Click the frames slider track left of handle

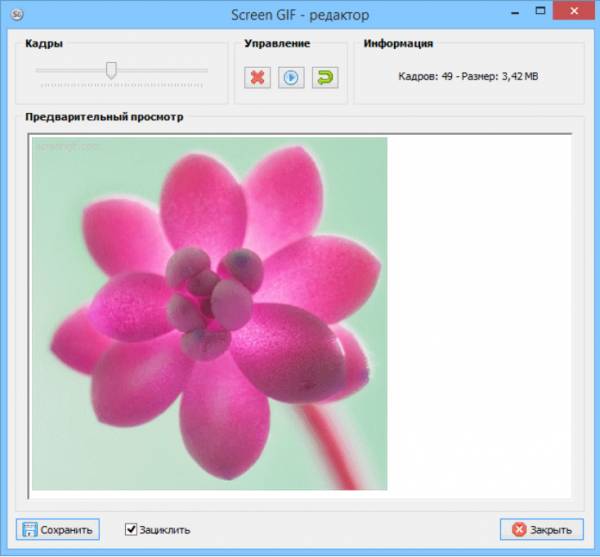pyautogui.click(x=70, y=71)
